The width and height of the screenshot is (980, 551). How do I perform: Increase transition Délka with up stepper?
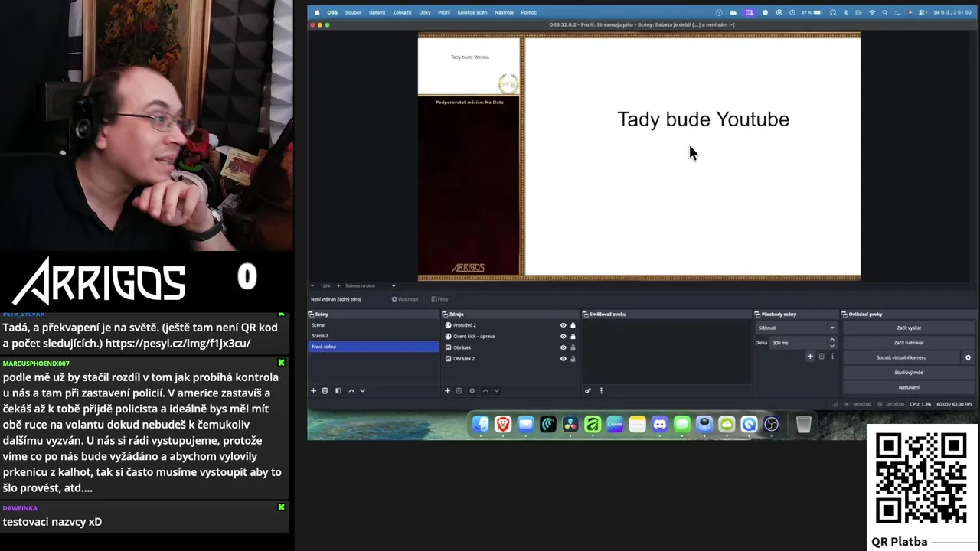[832, 341]
